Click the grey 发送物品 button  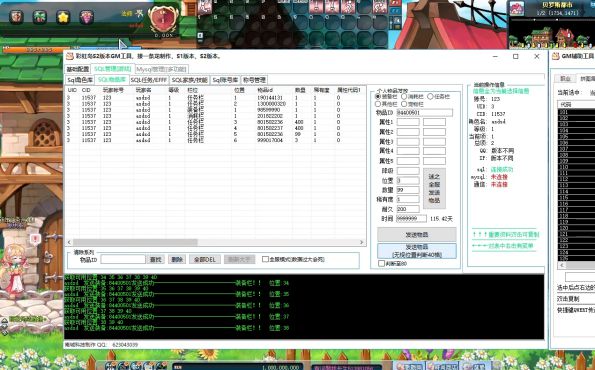417,235
